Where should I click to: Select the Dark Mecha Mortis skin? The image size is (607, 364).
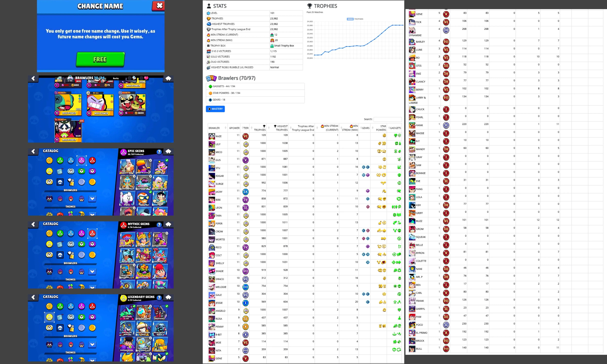click(x=127, y=328)
